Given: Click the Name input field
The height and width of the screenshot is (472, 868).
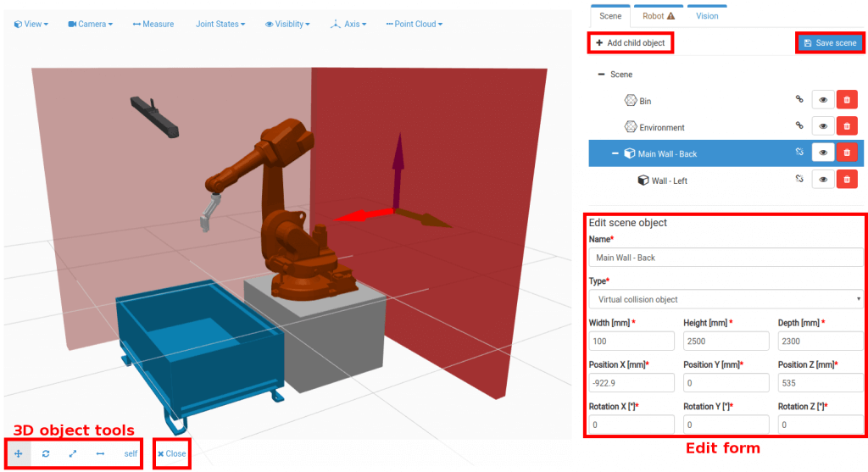Looking at the screenshot, I should pos(726,258).
